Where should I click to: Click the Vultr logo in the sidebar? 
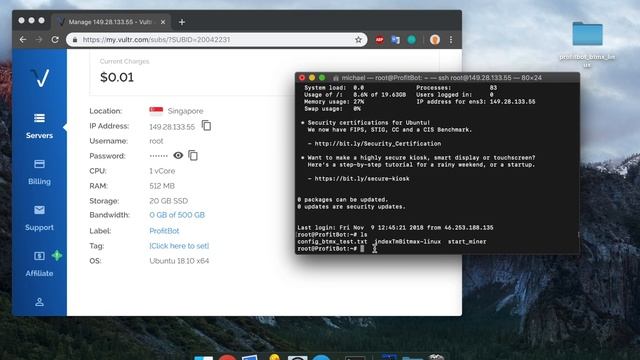(40, 78)
